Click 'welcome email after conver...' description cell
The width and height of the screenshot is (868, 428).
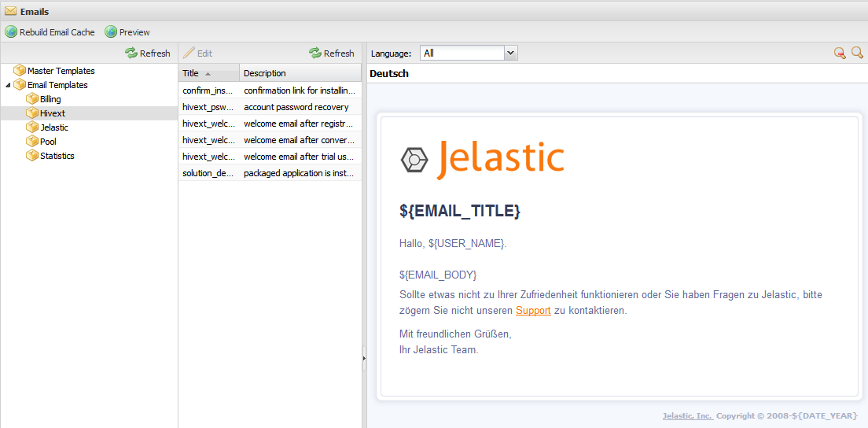click(299, 140)
